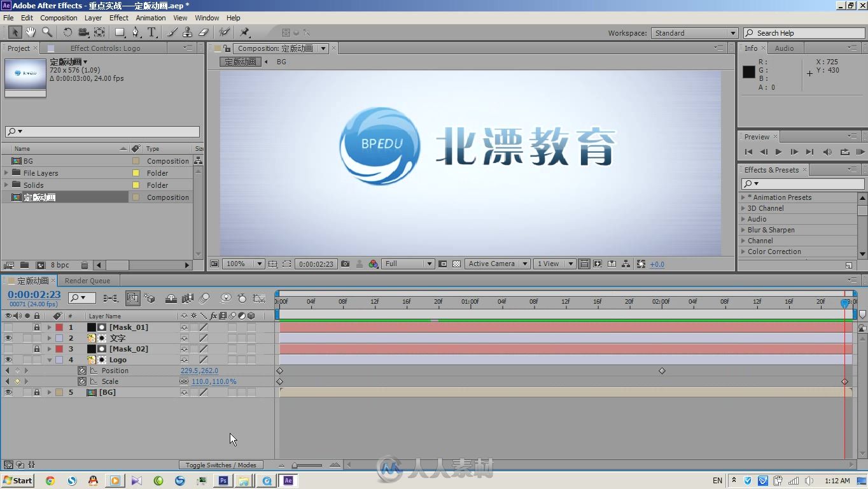Toggle Auto-keyframe stopwatch in timeline header
868x489 pixels.
click(x=242, y=298)
